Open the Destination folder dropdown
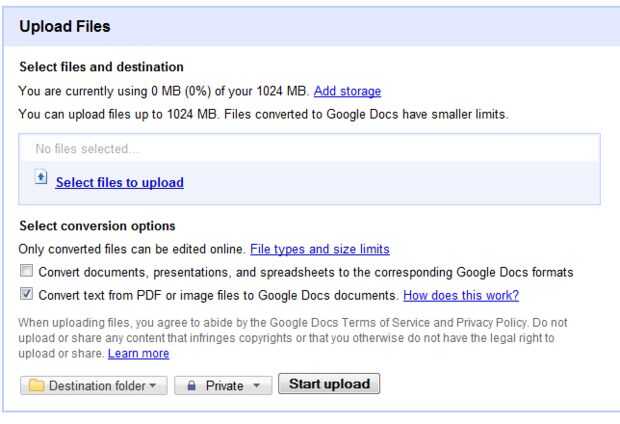The height and width of the screenshot is (424, 620). pos(93,385)
